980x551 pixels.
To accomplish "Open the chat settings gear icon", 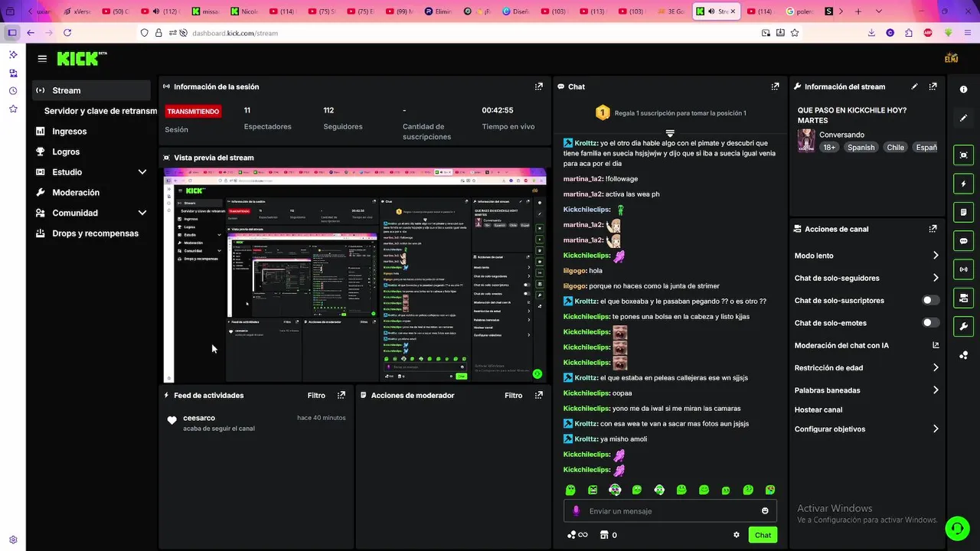I will click(737, 535).
